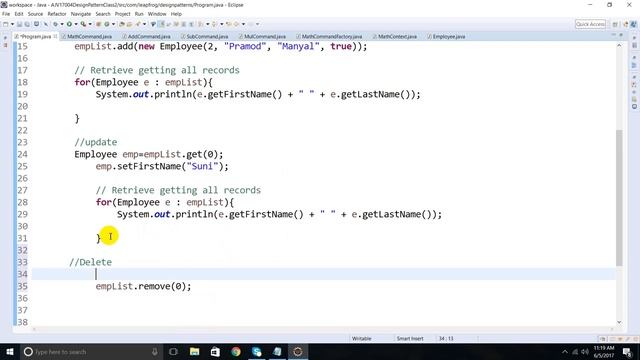Expand the Run dropdown arrow
The width and height of the screenshot is (640, 360).
point(76,24)
